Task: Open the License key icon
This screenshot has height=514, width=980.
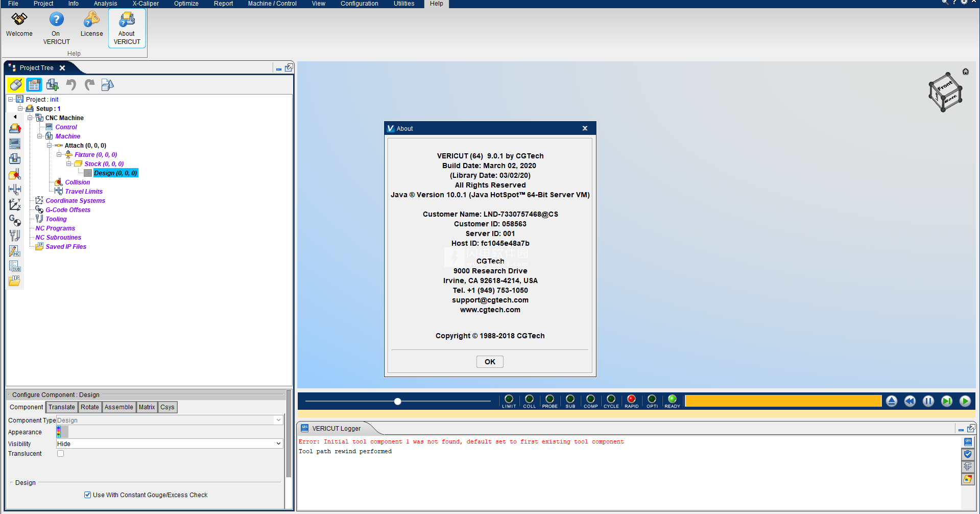Action: (x=91, y=20)
